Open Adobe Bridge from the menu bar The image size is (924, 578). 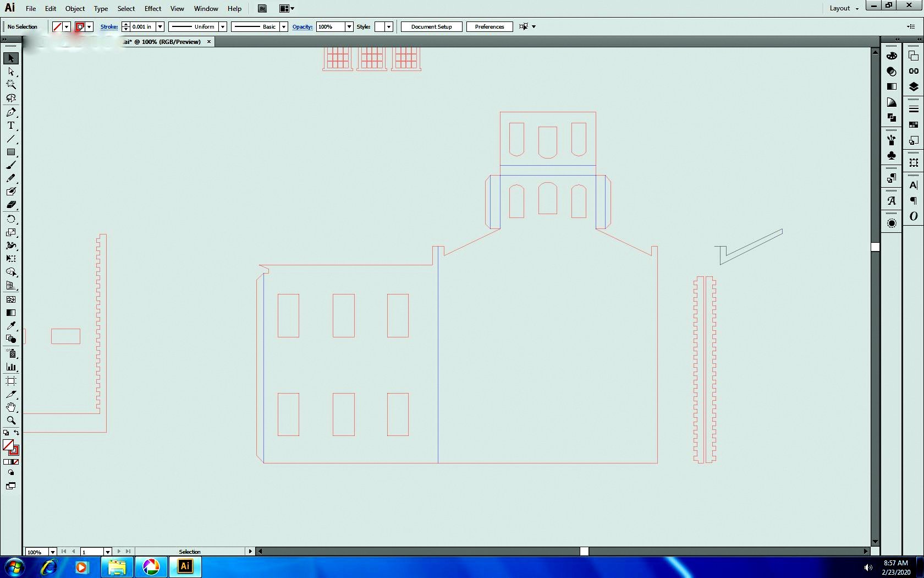click(262, 9)
